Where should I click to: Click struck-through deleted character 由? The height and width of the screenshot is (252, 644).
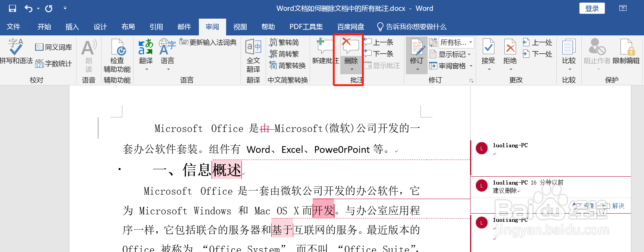tap(265, 129)
